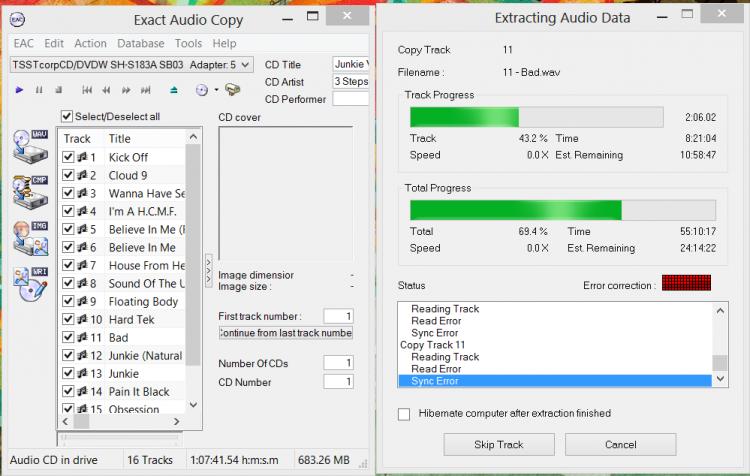Viewport: 750px width, 476px height.
Task: Open the arrow next to the database icon
Action: [x=216, y=90]
